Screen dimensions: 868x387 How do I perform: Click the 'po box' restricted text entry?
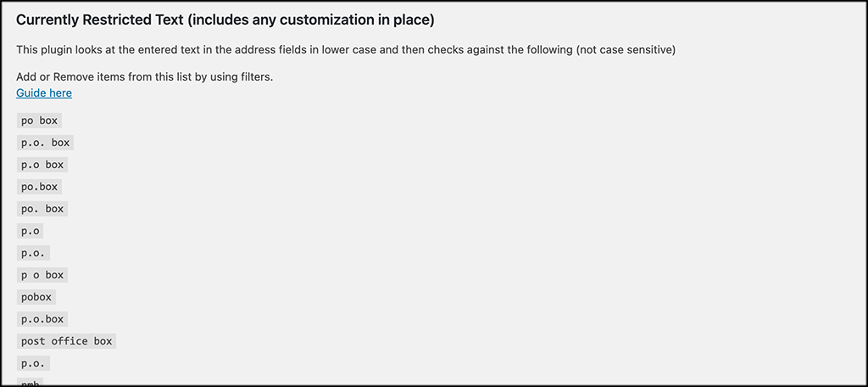point(39,121)
